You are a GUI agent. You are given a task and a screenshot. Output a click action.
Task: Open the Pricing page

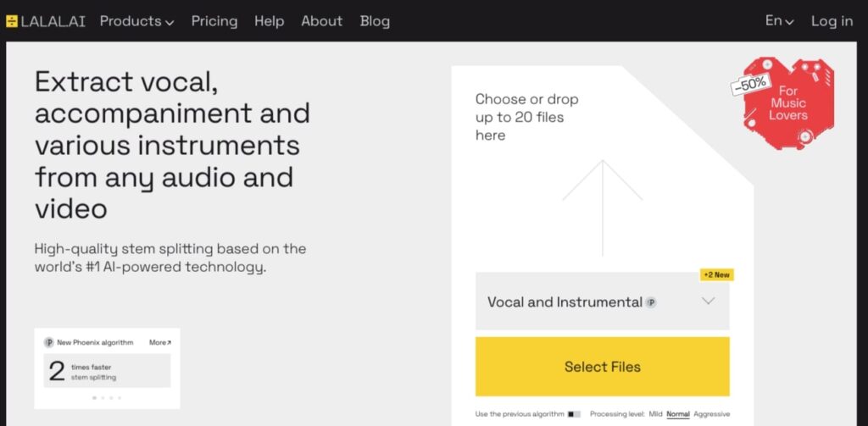[x=214, y=21]
